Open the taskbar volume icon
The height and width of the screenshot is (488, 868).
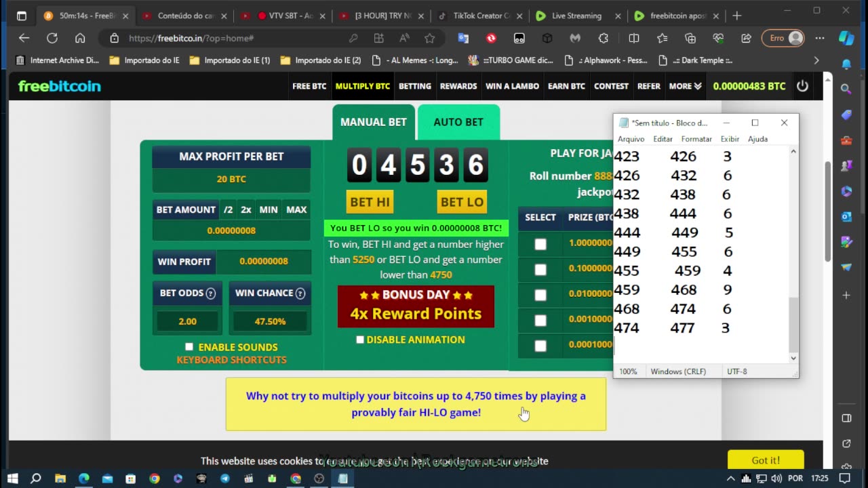(776, 479)
